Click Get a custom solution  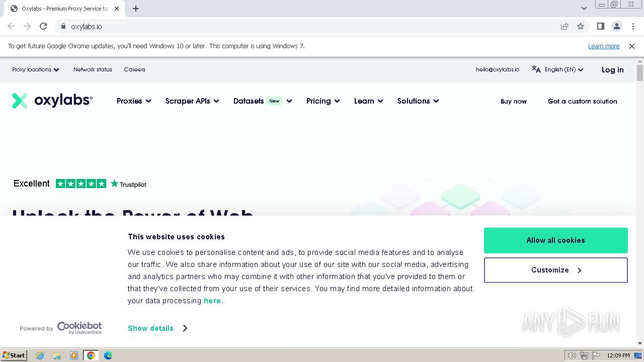coord(582,101)
